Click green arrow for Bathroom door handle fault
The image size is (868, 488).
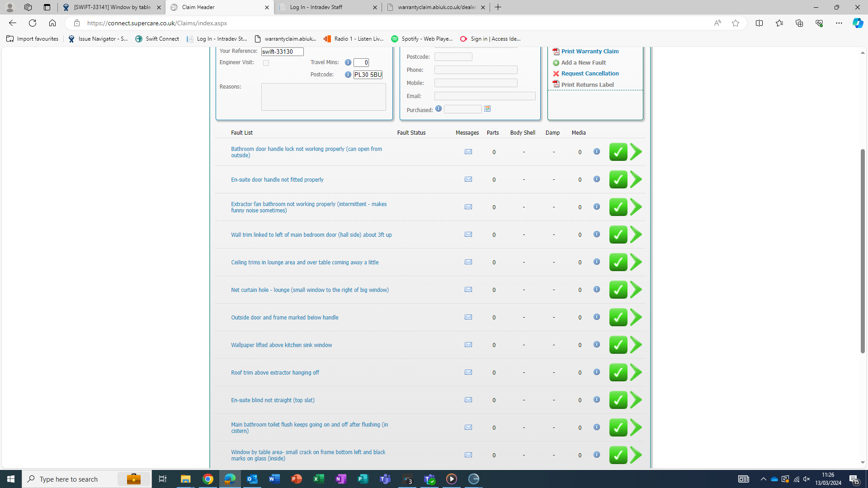tap(636, 152)
